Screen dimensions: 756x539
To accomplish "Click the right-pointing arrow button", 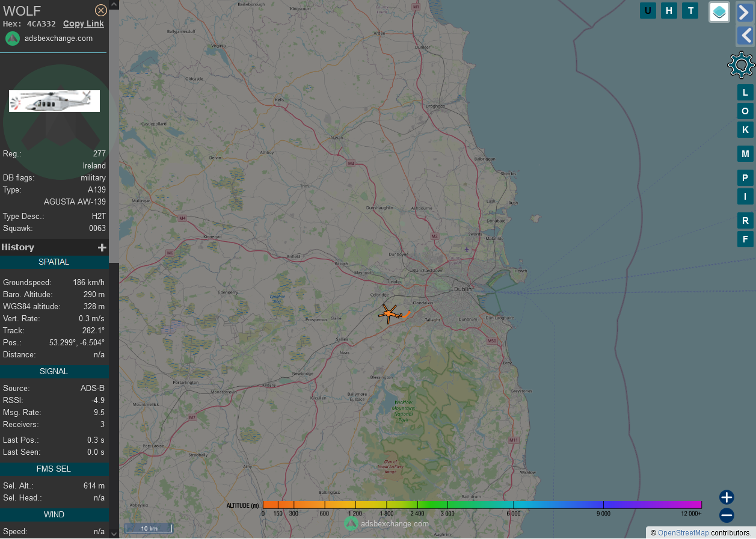I will (745, 12).
